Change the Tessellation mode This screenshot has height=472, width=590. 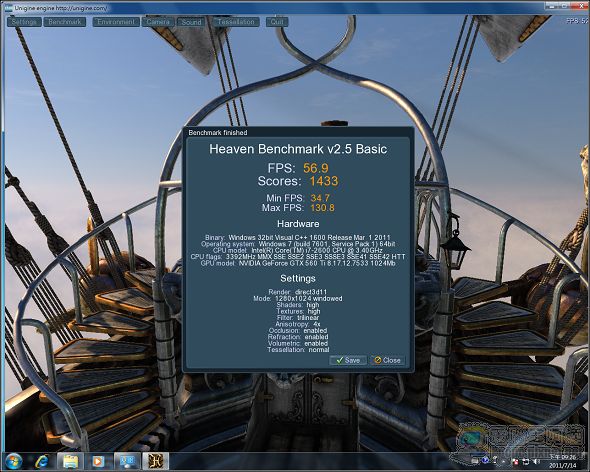click(x=236, y=22)
